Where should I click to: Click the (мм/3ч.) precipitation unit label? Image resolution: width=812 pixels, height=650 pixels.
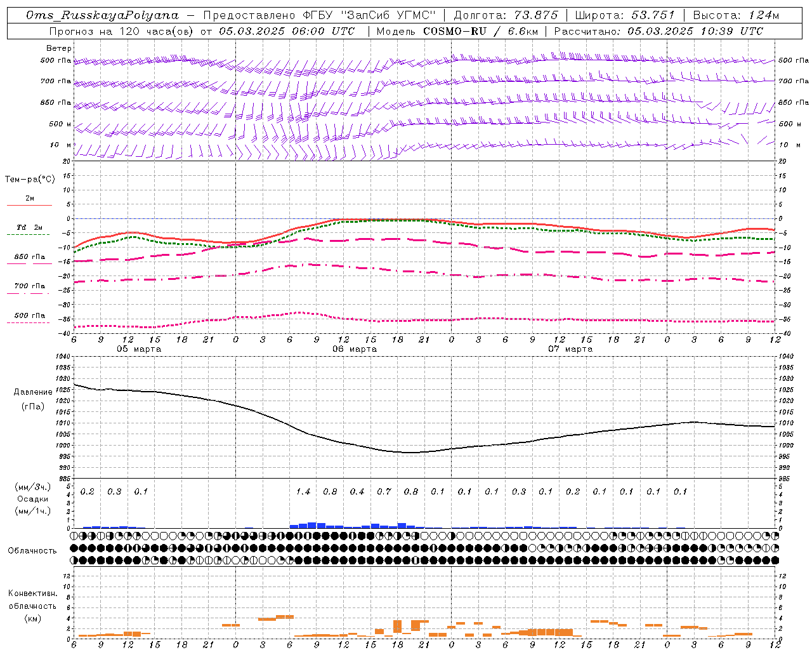tap(33, 487)
